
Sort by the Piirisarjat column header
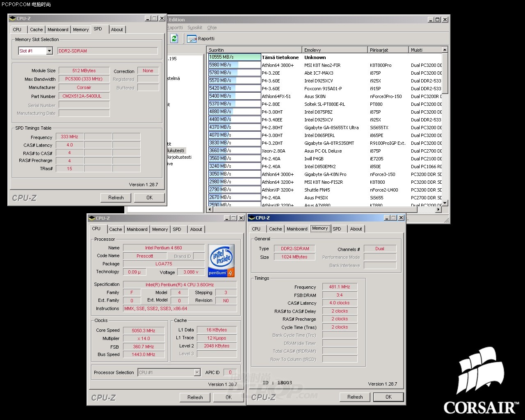click(x=388, y=50)
